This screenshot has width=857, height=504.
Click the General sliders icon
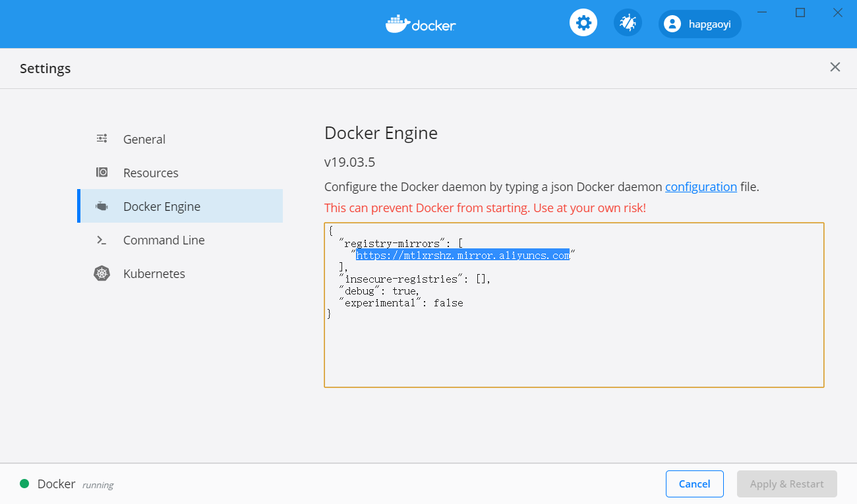tap(102, 138)
